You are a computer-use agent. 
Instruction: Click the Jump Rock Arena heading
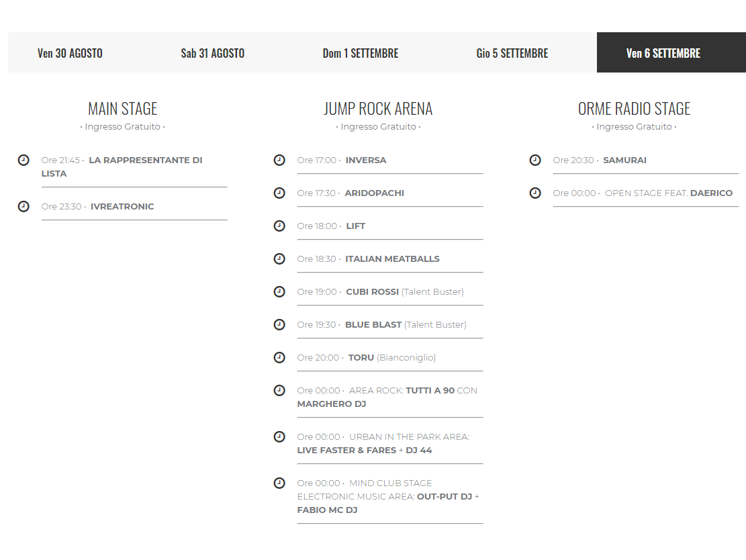pos(378,109)
